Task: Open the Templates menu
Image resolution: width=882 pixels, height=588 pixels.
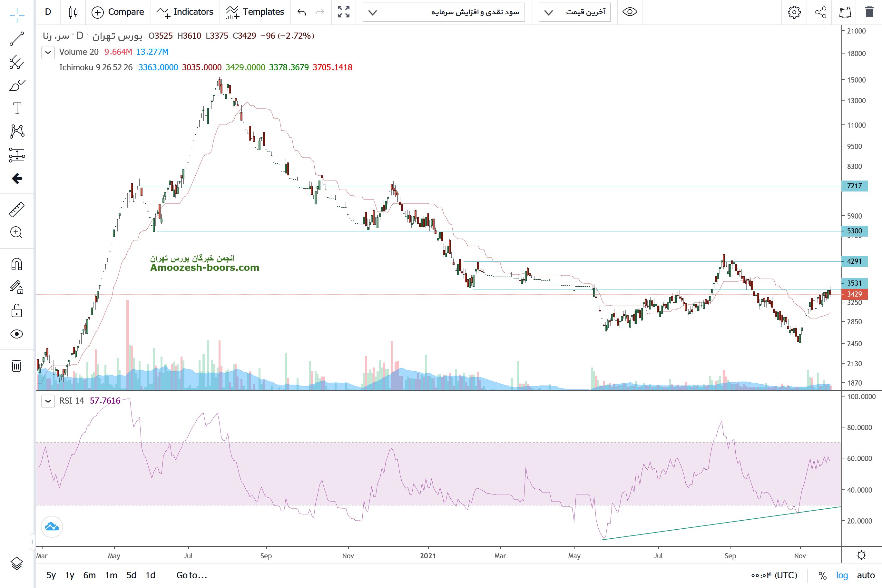Action: (x=255, y=12)
